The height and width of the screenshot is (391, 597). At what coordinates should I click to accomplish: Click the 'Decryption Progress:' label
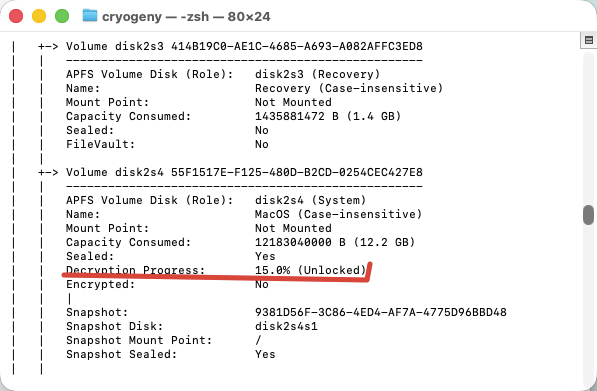click(x=136, y=270)
